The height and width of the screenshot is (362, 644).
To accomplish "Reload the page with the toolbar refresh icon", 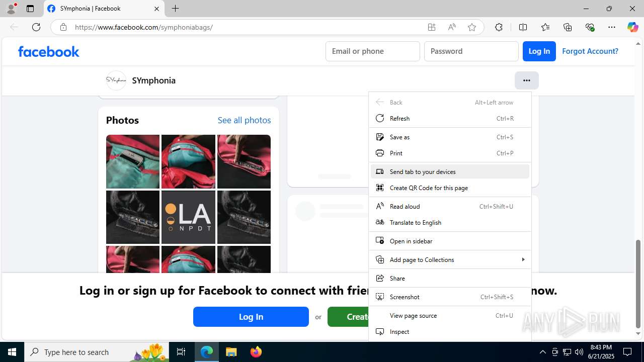I will [x=36, y=27].
